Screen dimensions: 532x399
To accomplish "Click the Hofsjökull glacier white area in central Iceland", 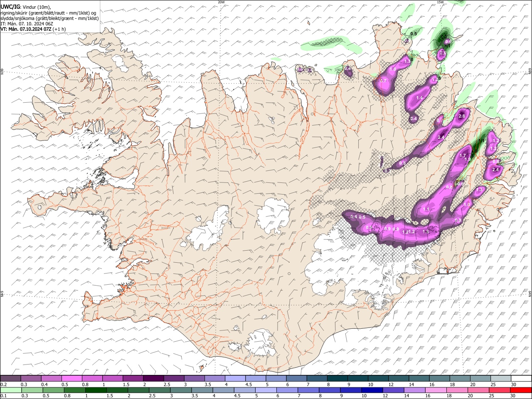I will click(x=273, y=216).
